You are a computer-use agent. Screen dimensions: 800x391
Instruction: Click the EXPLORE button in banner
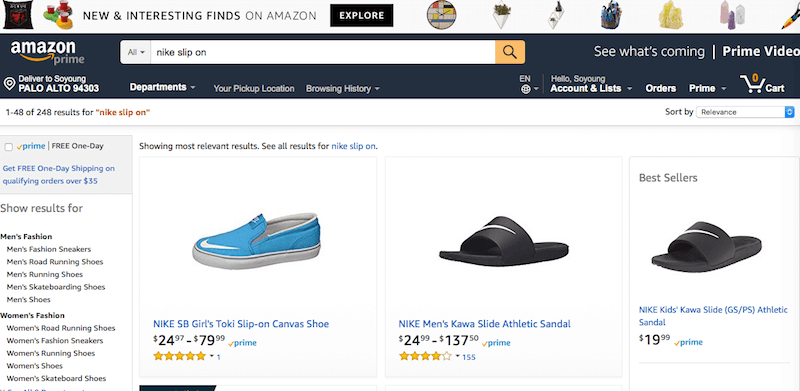(362, 16)
